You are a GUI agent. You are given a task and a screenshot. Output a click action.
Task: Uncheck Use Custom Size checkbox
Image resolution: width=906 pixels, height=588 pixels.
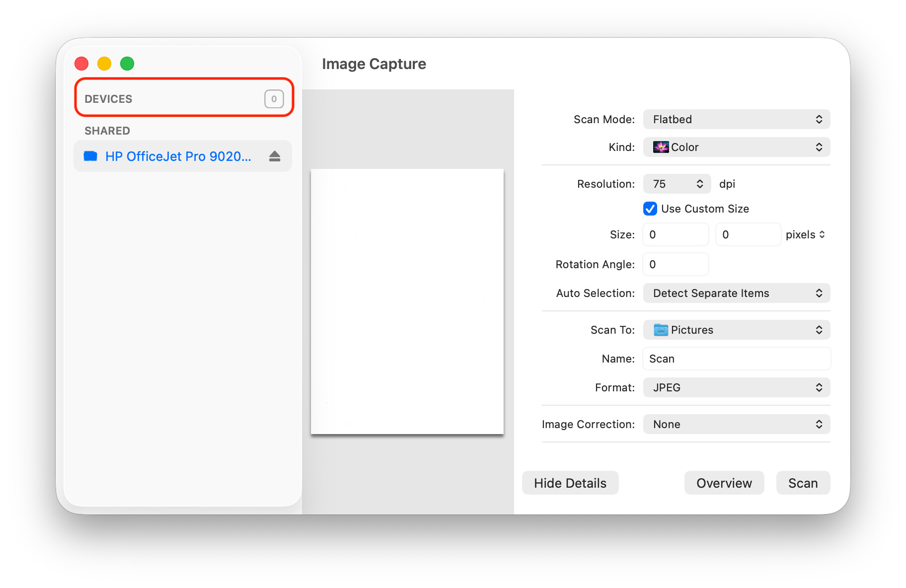coord(650,209)
